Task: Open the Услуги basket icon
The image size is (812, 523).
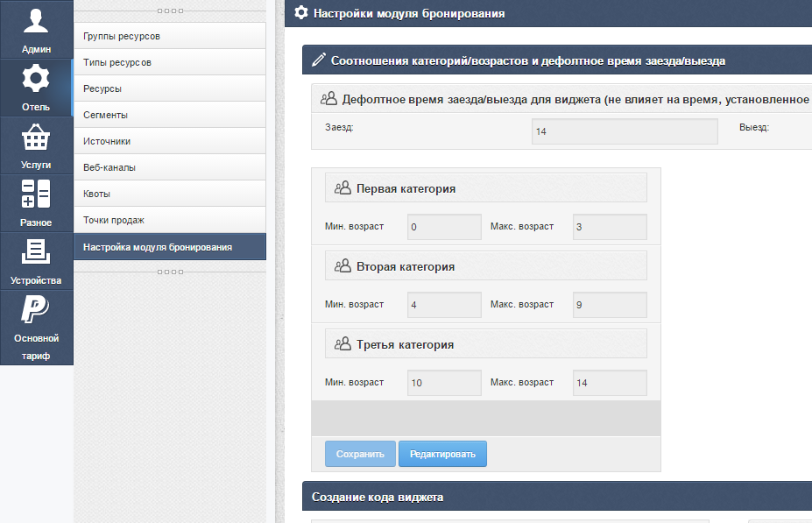Action: (36, 138)
